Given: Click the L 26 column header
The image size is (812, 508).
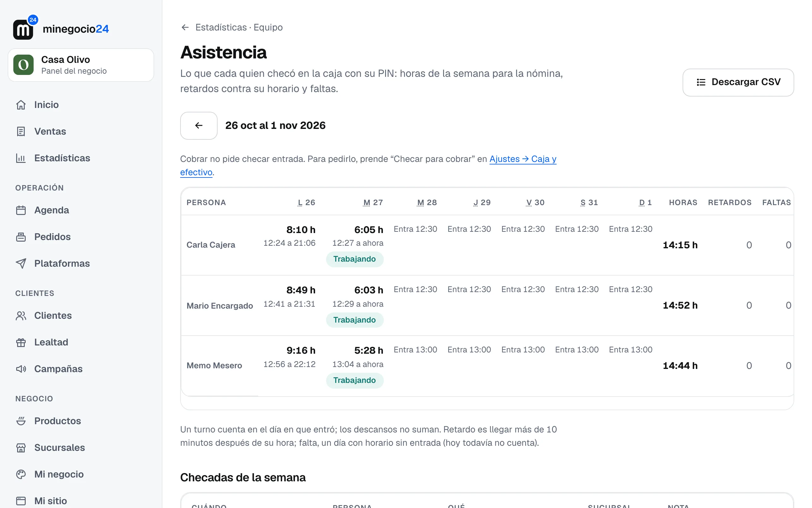Looking at the screenshot, I should [x=306, y=203].
